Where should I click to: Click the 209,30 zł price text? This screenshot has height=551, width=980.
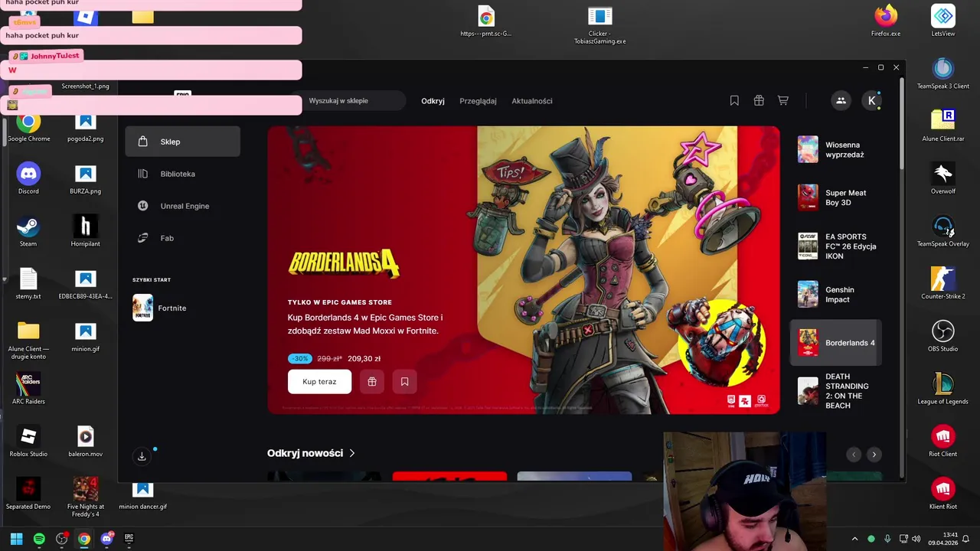pyautogui.click(x=364, y=358)
